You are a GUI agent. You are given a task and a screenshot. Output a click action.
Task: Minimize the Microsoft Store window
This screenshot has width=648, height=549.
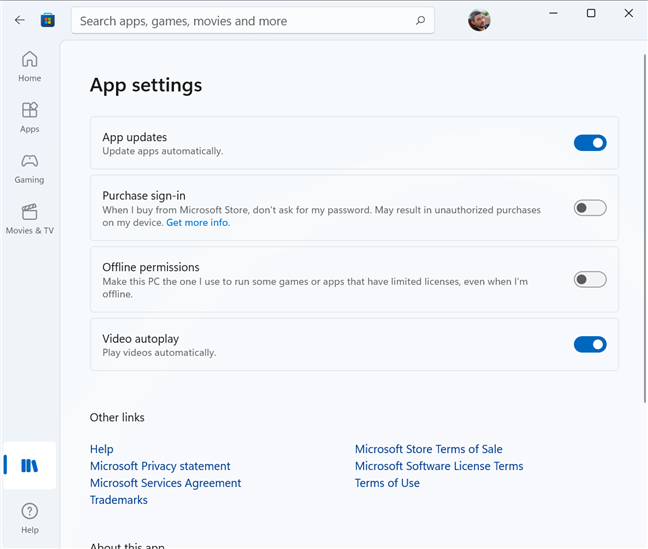[x=553, y=13]
